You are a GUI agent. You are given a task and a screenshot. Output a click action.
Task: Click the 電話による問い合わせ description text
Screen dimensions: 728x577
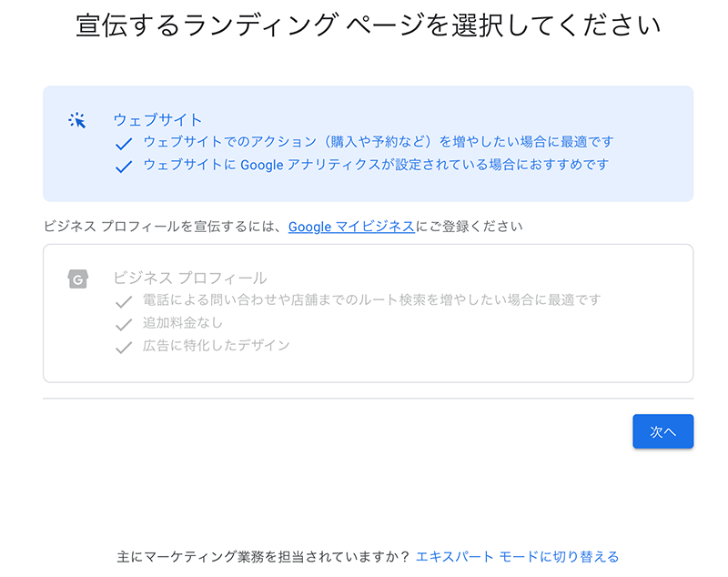pyautogui.click(x=372, y=299)
